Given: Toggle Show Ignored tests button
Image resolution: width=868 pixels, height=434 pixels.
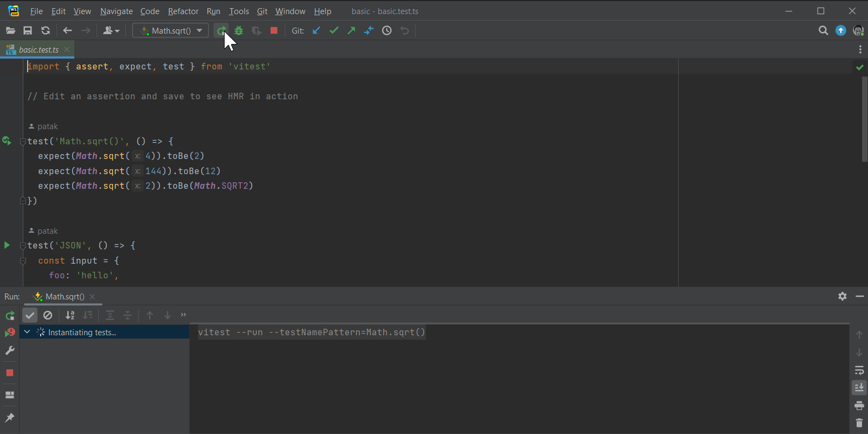Looking at the screenshot, I should coord(48,315).
